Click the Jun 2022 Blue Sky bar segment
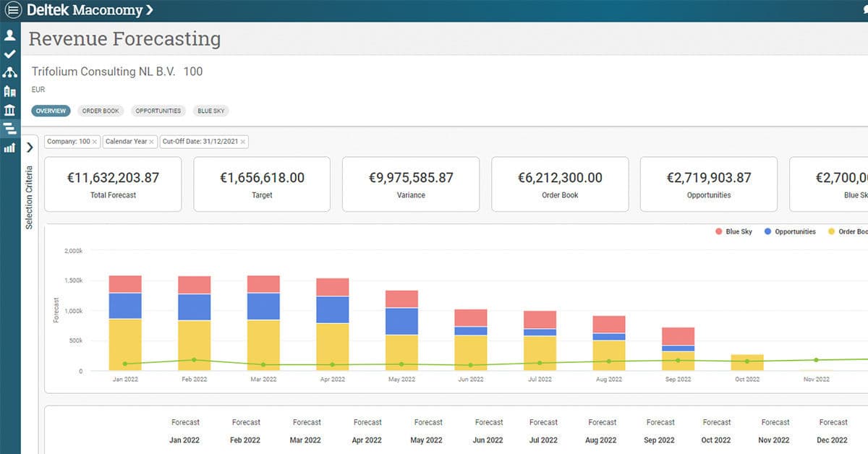 click(x=471, y=318)
